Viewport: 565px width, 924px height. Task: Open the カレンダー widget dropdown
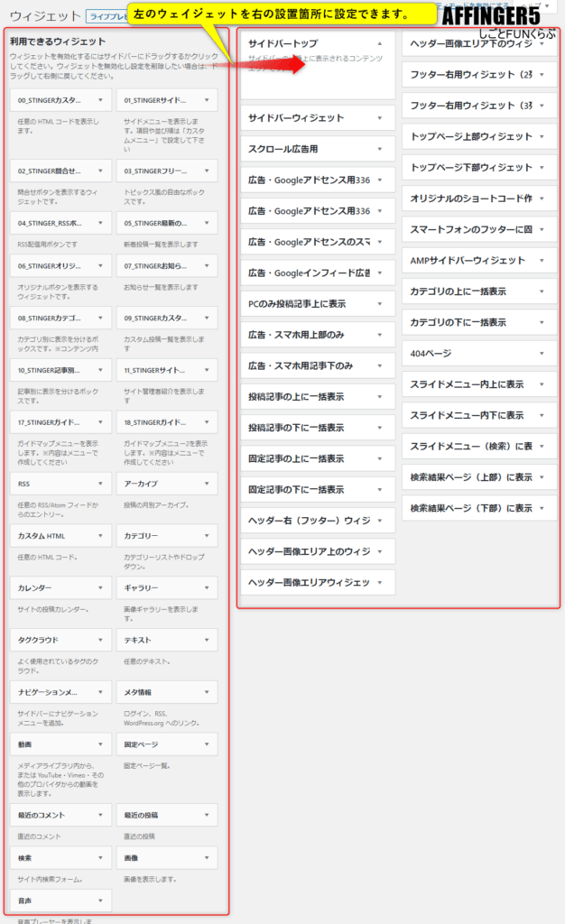[101, 588]
